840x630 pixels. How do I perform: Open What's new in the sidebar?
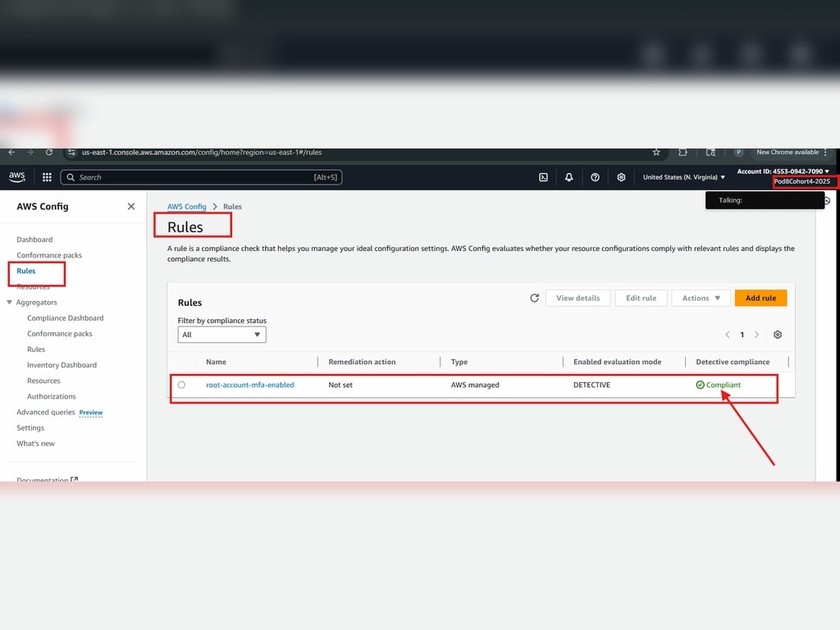(x=35, y=444)
